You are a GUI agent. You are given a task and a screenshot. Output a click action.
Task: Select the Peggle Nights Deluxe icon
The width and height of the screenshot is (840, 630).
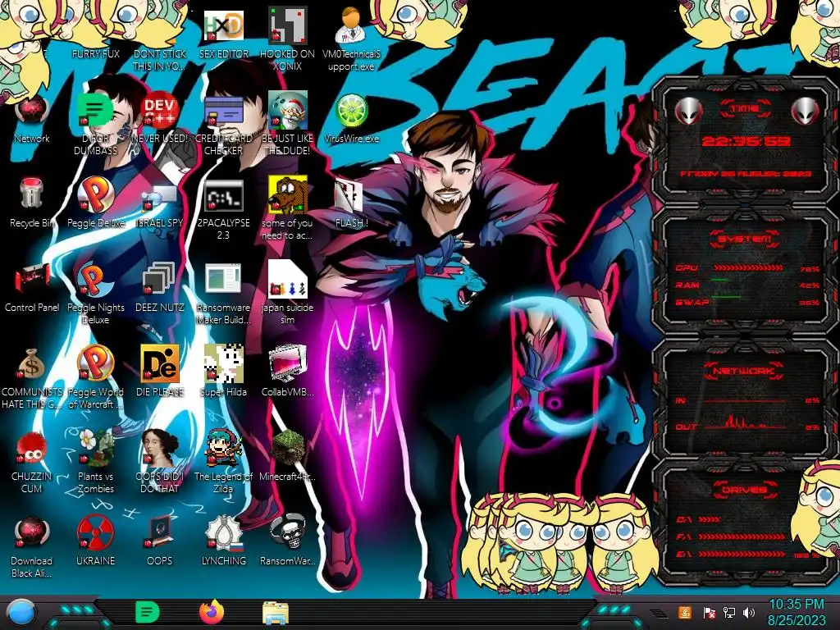tap(95, 294)
